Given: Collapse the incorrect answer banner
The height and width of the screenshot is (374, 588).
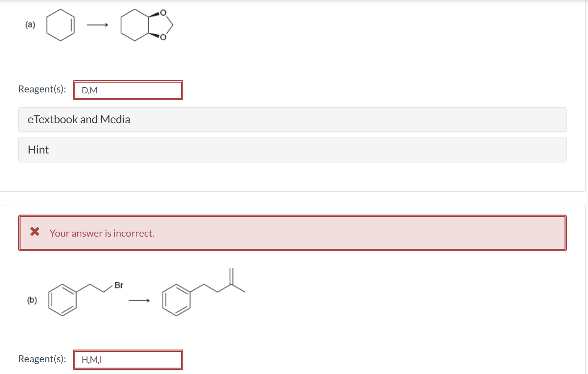Looking at the screenshot, I should 292,233.
